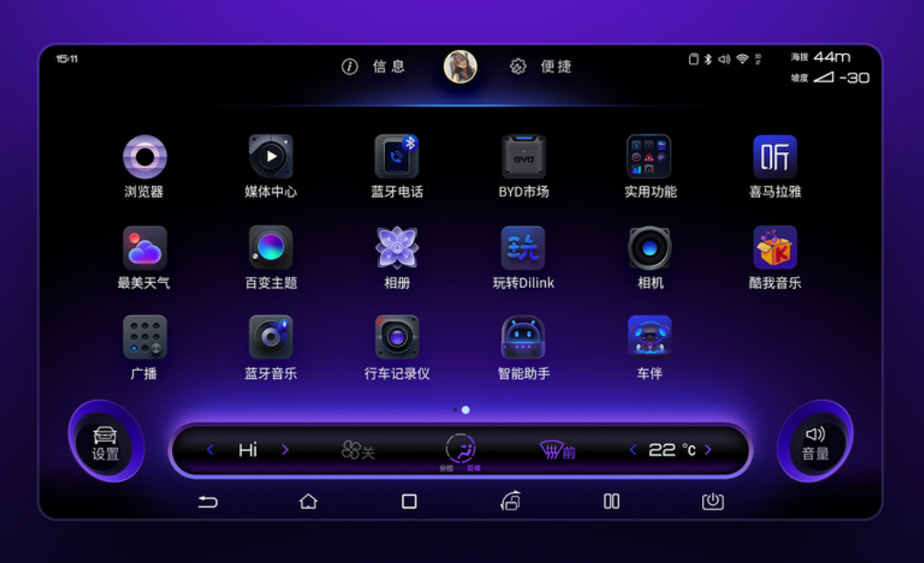This screenshot has width=924, height=563.
Task: Tap the Wi-Fi status icon
Action: coord(742,58)
